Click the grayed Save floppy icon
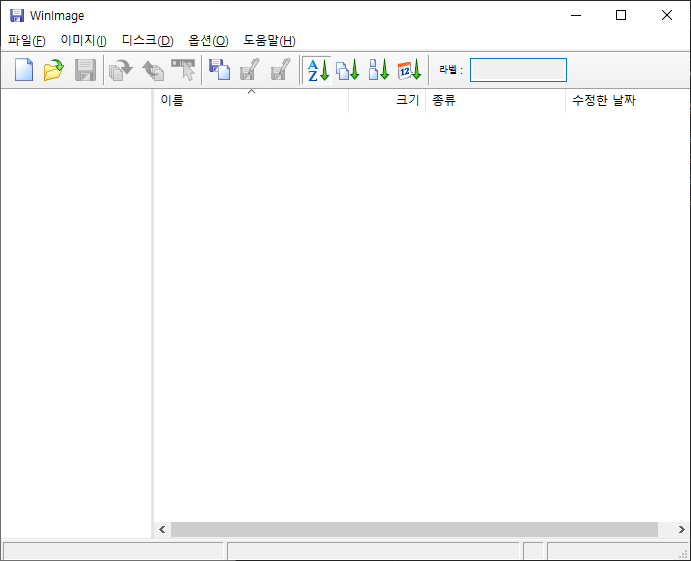Image resolution: width=691 pixels, height=561 pixels. tap(85, 70)
